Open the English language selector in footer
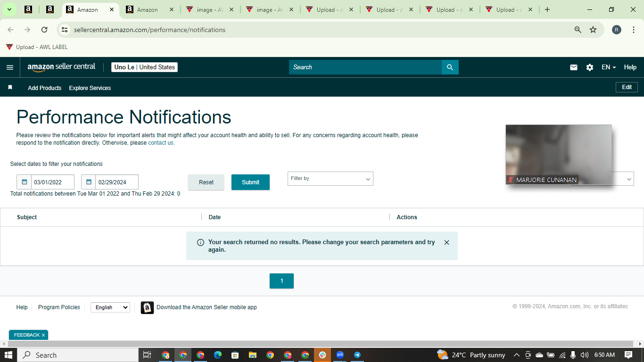Viewport: 644px width, 362px height. [110, 307]
